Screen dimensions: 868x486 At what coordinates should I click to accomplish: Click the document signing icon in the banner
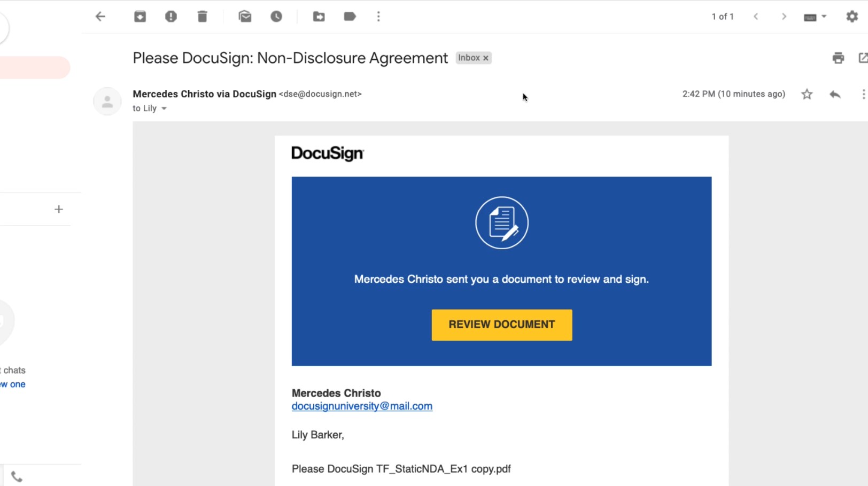(502, 223)
